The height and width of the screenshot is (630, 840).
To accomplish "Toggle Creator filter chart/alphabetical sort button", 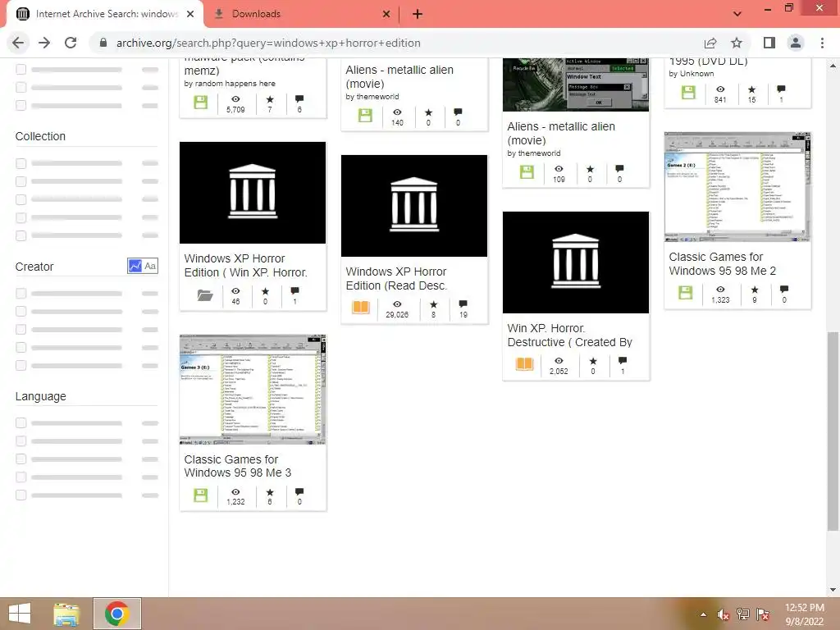I will pos(143,266).
